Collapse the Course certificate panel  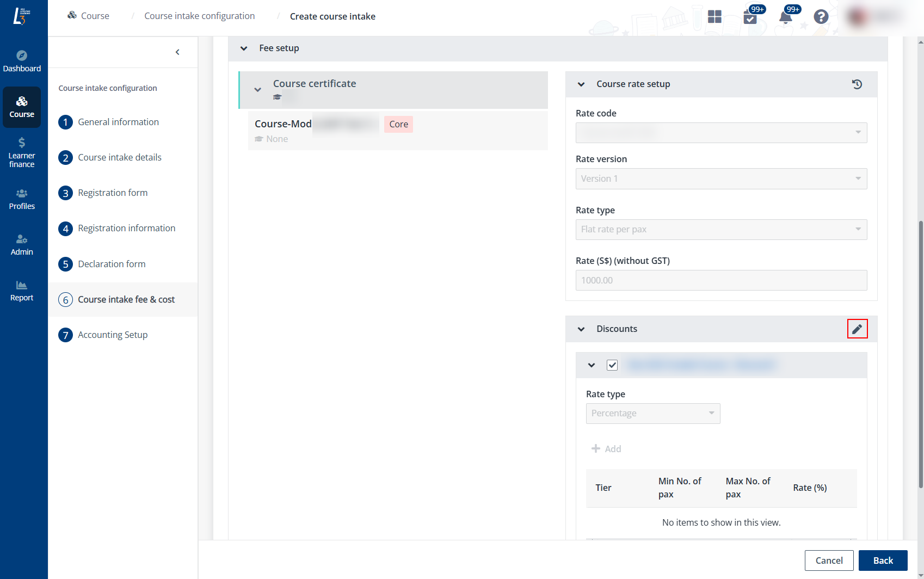(258, 90)
